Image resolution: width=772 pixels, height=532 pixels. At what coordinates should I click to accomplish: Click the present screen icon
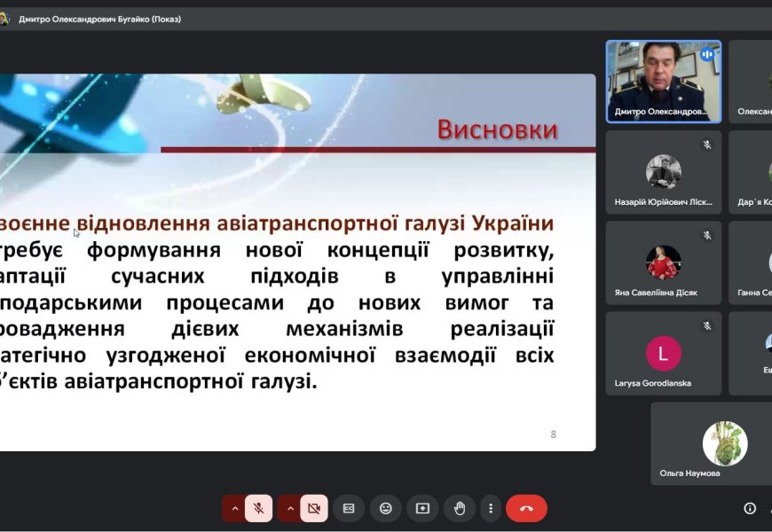(422, 508)
